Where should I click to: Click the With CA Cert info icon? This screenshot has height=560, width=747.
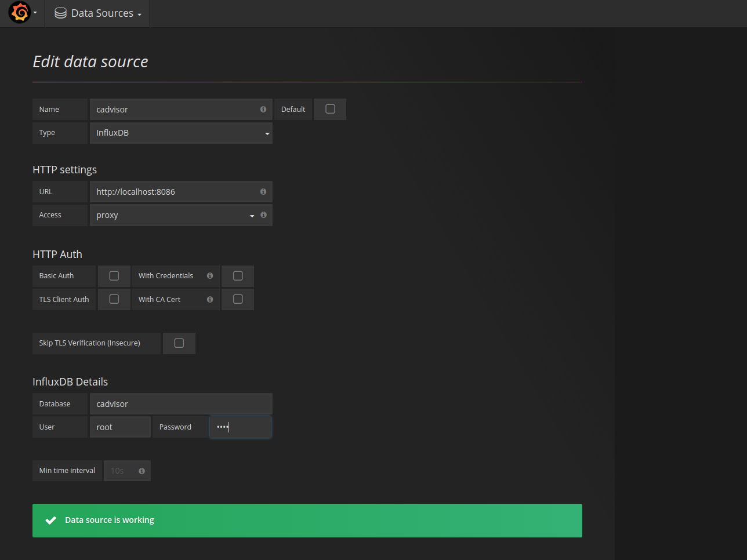210,300
